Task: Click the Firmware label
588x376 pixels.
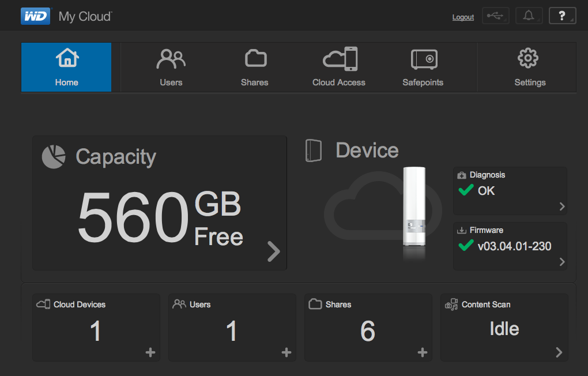Action: (487, 230)
